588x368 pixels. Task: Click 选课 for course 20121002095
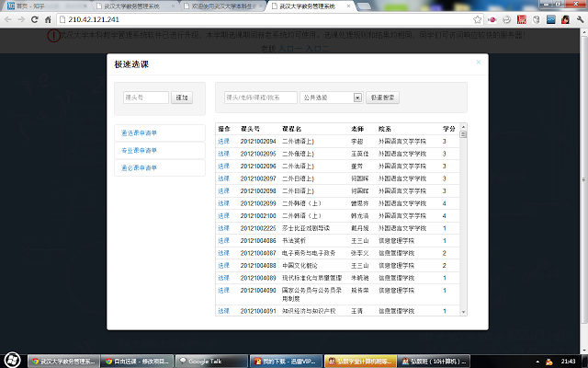click(x=223, y=154)
